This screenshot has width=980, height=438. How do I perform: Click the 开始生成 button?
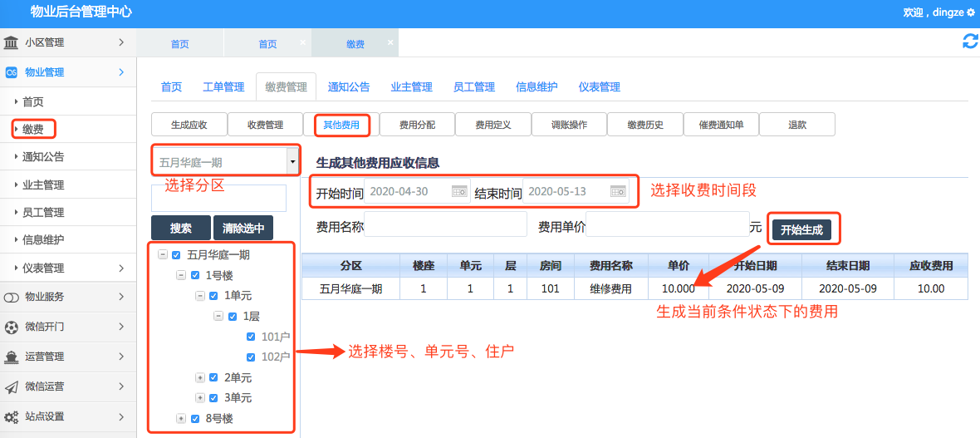(802, 229)
